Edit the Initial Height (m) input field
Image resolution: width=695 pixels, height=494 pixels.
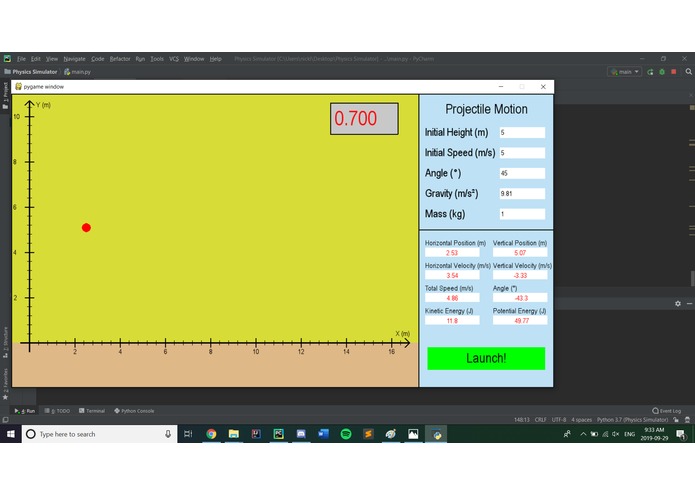coord(522,132)
